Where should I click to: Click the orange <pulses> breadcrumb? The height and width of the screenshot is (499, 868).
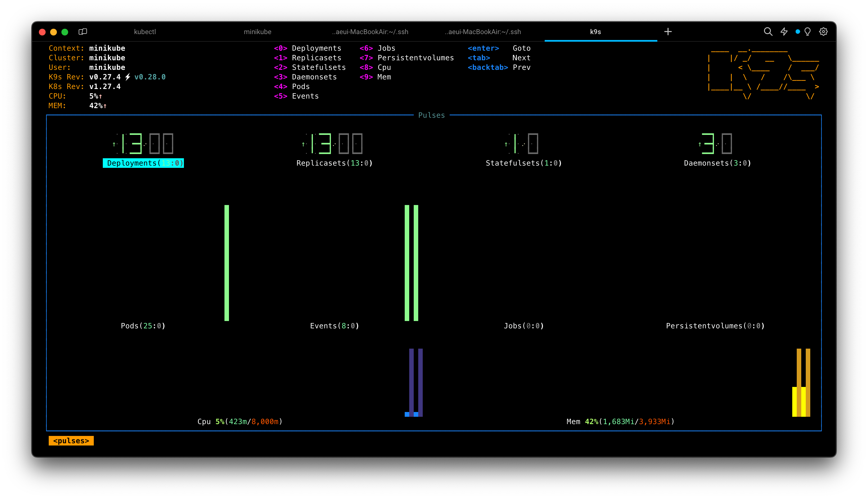71,441
